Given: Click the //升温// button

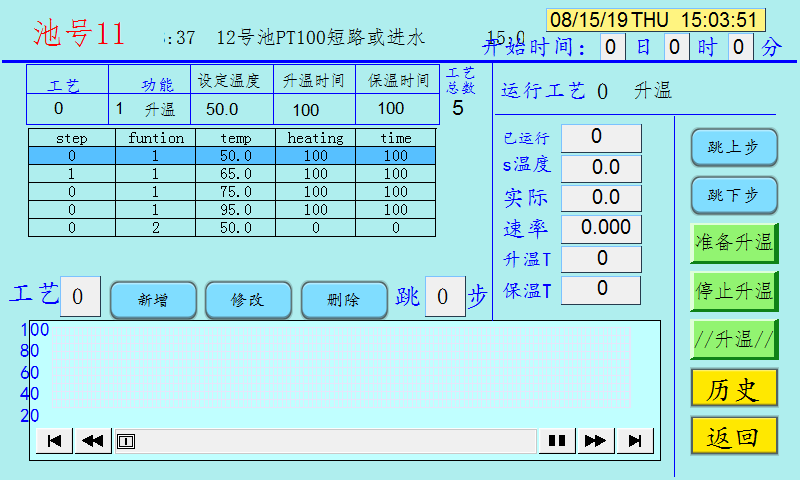Looking at the screenshot, I should tap(733, 339).
